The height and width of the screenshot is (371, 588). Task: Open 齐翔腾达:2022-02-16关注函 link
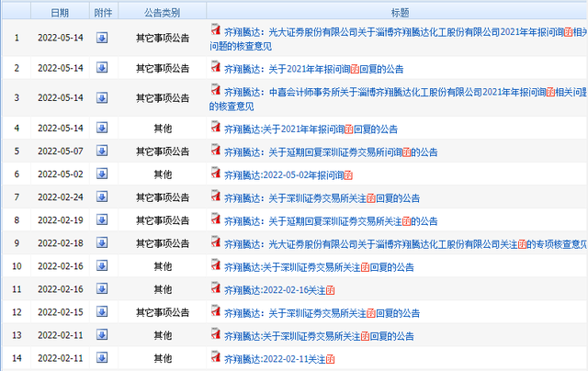pyautogui.click(x=279, y=290)
